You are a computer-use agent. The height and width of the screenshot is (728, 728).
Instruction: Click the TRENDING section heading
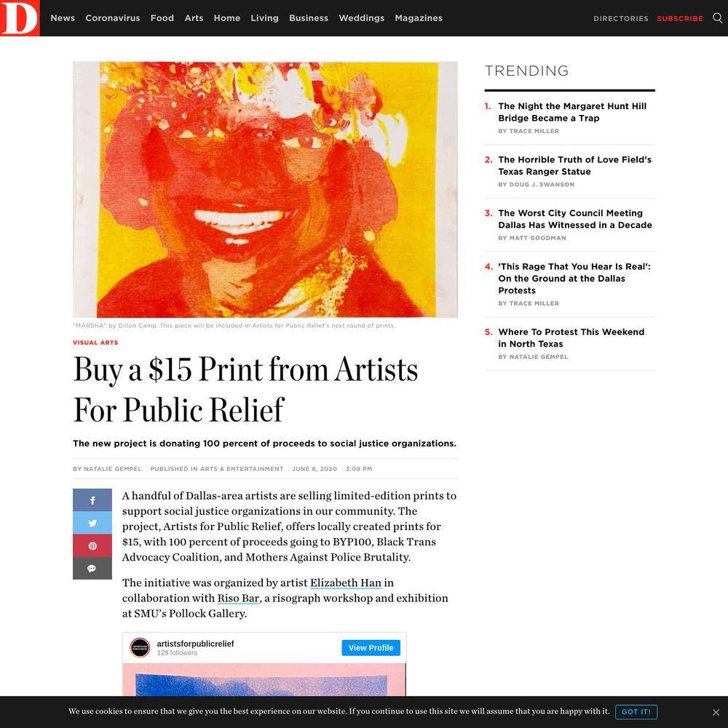[x=526, y=71]
